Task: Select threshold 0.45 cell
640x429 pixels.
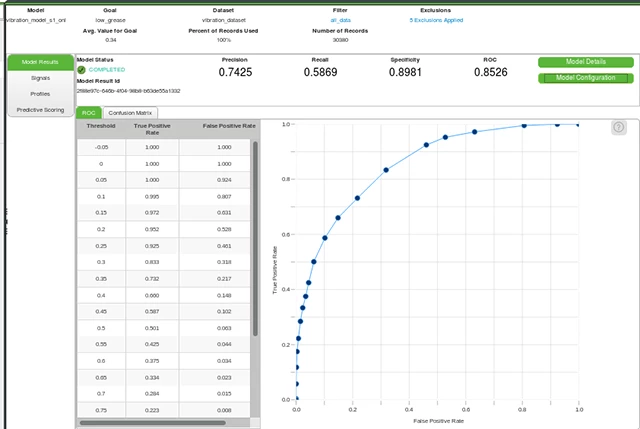Action: [x=101, y=311]
